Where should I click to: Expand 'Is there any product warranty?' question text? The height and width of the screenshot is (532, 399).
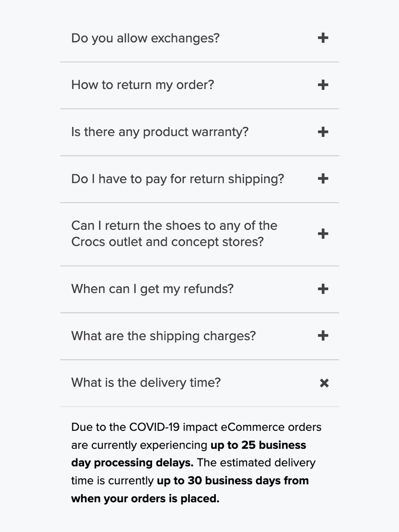(x=160, y=132)
